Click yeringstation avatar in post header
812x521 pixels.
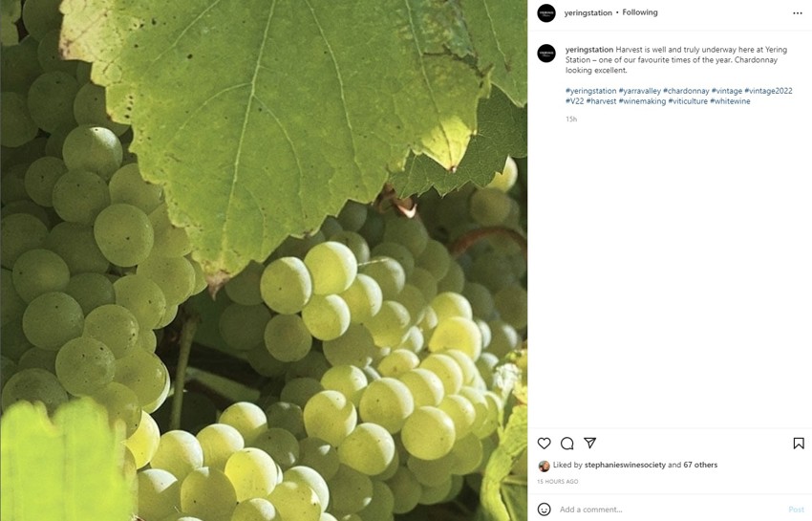(546, 13)
